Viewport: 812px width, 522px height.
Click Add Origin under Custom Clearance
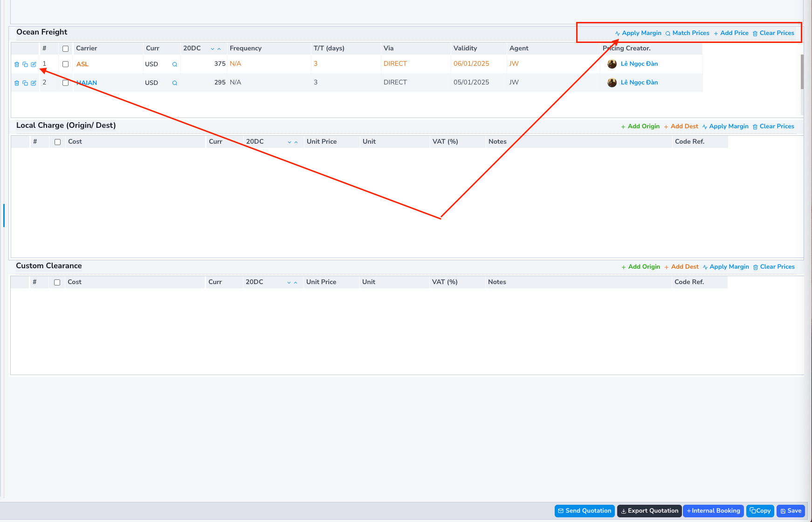click(644, 266)
